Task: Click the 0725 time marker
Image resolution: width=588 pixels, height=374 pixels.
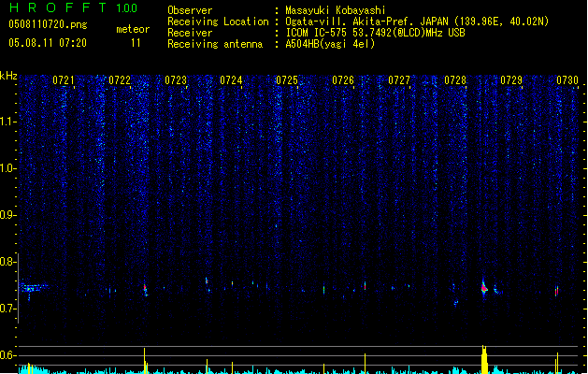Action: coord(287,80)
